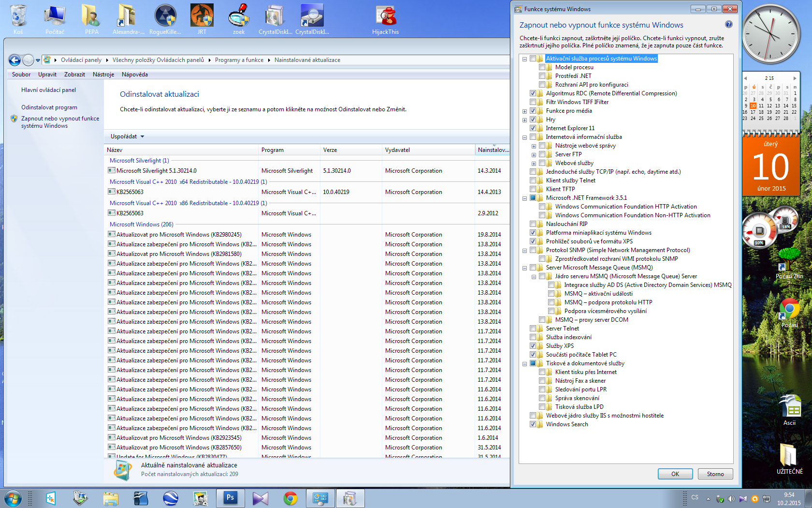Collapse the Tiskové a dokumentové služby node
The image size is (812, 508).
tap(524, 364)
